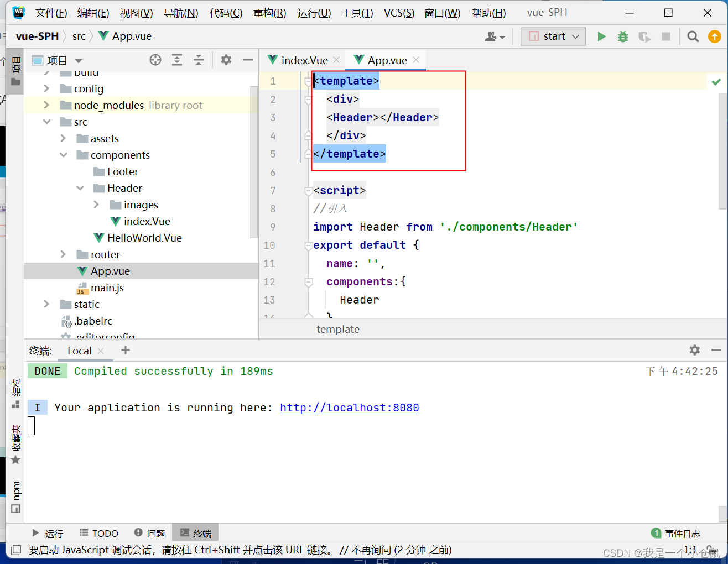728x564 pixels.
Task: Open the 视图(V) menu
Action: pos(136,13)
